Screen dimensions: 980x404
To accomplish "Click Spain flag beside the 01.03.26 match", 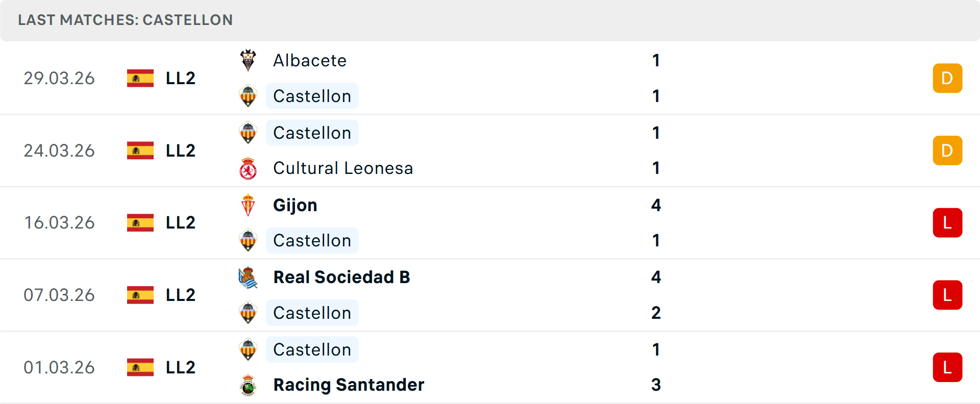I will [140, 367].
